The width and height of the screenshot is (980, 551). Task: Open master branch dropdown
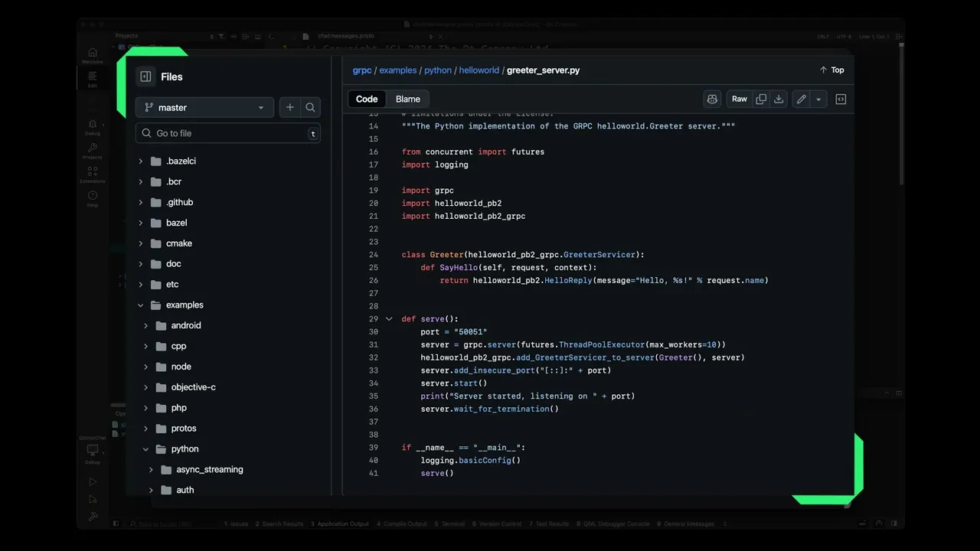(x=204, y=108)
